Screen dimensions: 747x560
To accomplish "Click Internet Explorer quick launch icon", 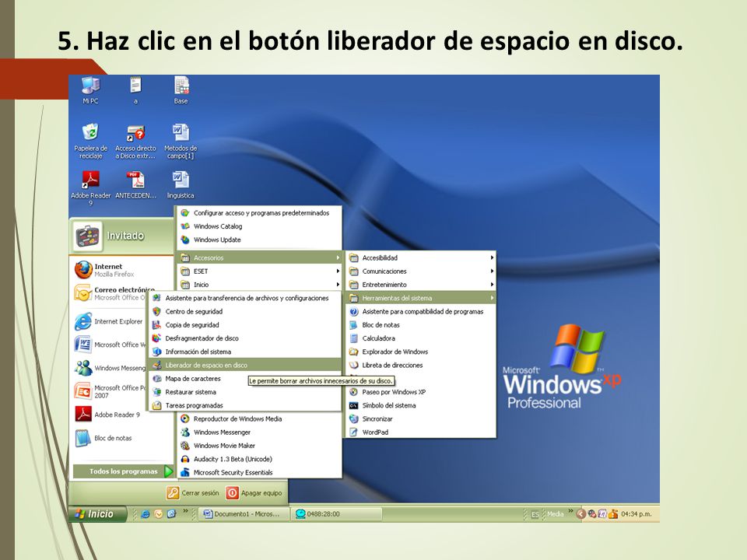I will 146,514.
